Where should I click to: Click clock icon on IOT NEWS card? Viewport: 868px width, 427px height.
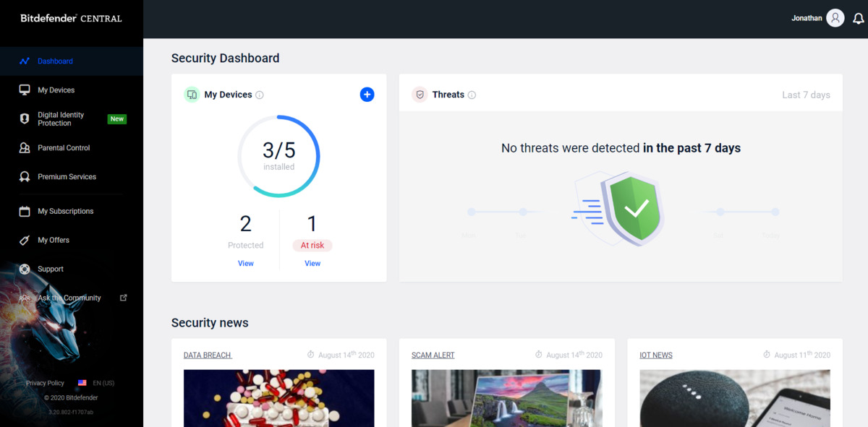767,355
